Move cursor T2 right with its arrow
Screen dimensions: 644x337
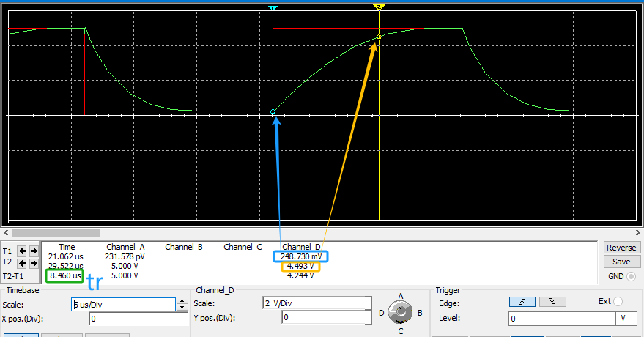pyautogui.click(x=34, y=263)
